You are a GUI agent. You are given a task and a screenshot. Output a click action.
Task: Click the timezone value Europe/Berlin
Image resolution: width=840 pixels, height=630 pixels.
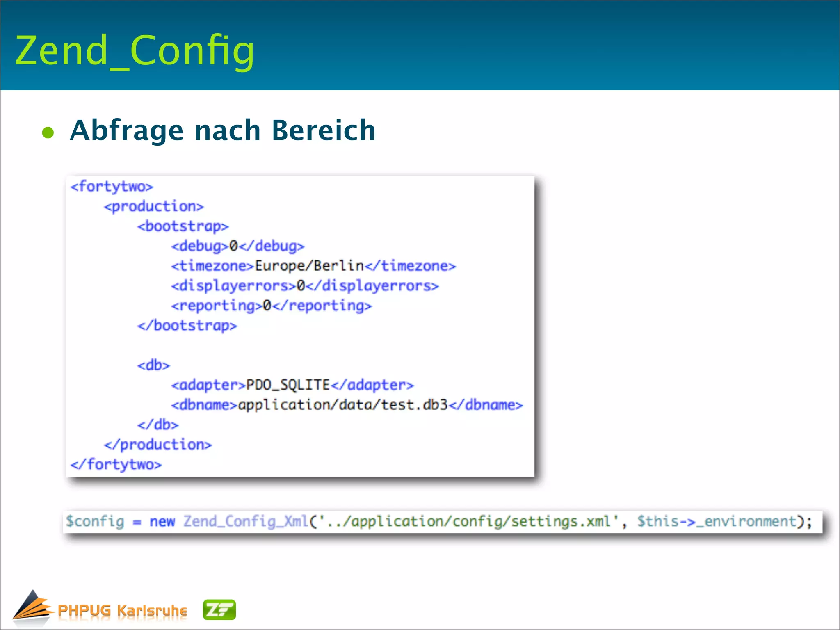pyautogui.click(x=309, y=266)
